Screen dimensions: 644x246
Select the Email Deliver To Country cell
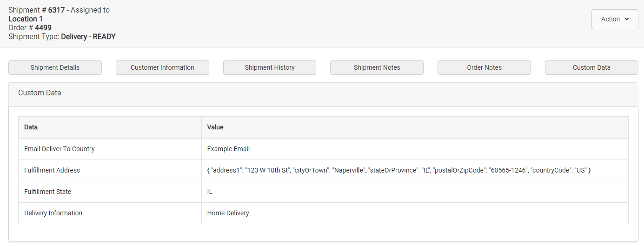pyautogui.click(x=110, y=149)
